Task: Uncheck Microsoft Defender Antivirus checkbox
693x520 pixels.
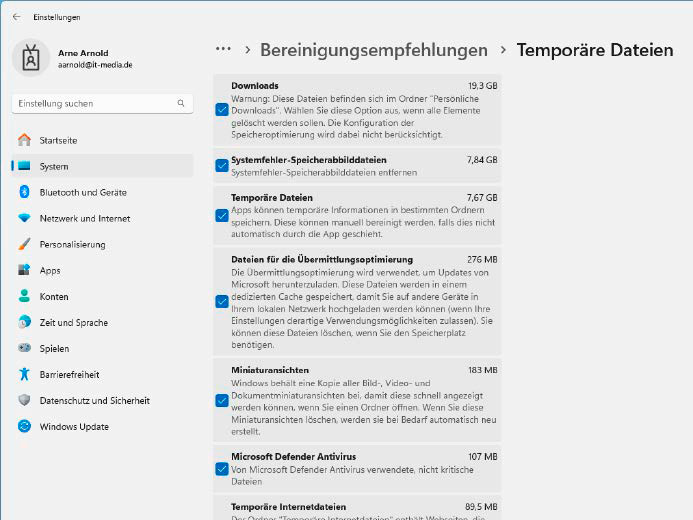Action: pyautogui.click(x=222, y=469)
